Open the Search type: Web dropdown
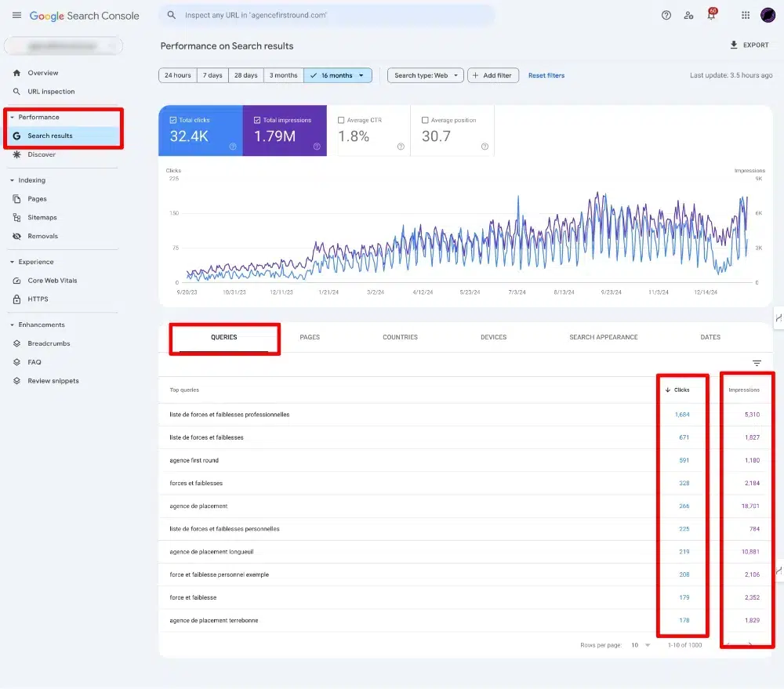This screenshot has height=689, width=784. point(426,75)
